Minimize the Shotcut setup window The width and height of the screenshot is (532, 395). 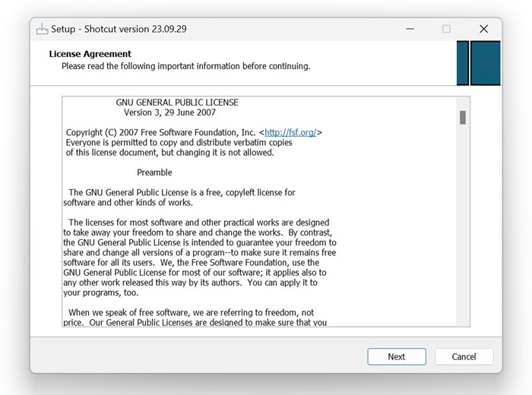point(410,29)
